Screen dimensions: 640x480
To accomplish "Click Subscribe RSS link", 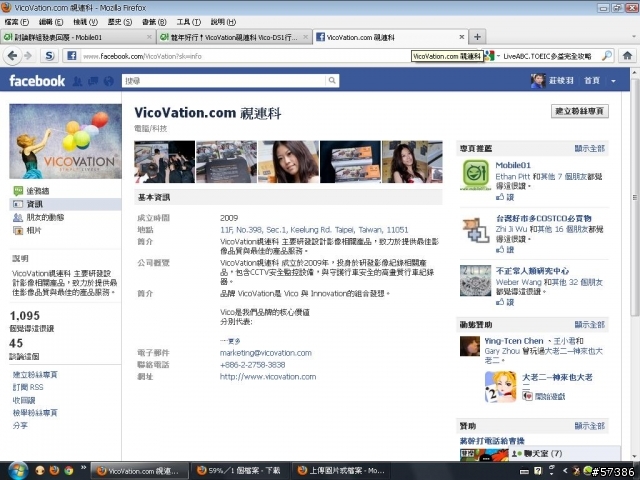I will coord(28,387).
